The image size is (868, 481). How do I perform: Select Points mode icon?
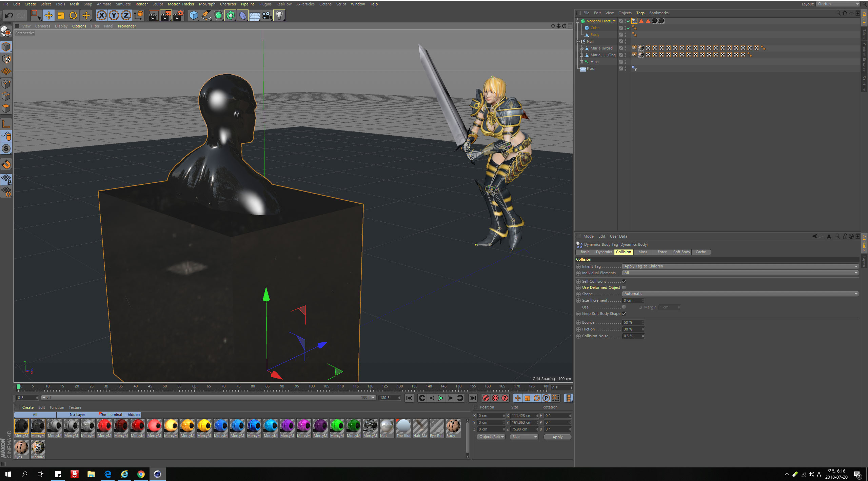(6, 84)
